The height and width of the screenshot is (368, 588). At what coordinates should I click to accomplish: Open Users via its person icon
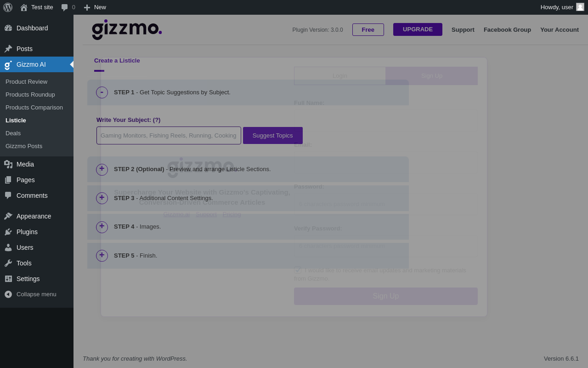pos(8,247)
